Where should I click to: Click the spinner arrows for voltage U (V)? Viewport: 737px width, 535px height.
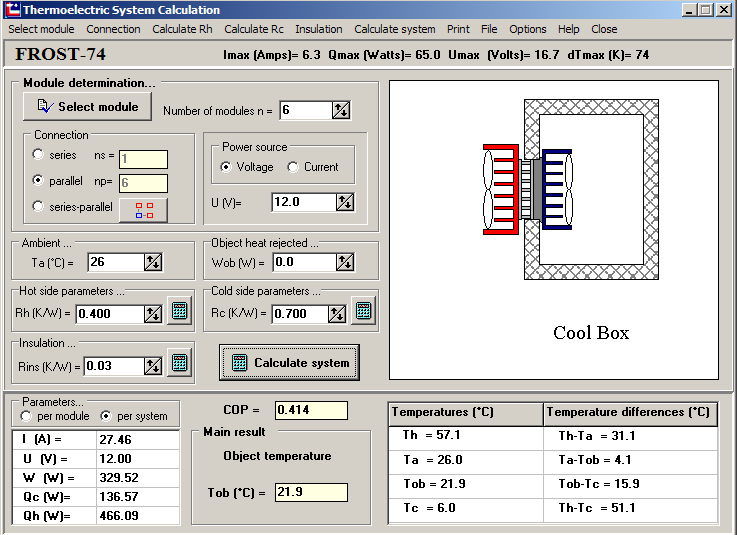(x=345, y=202)
